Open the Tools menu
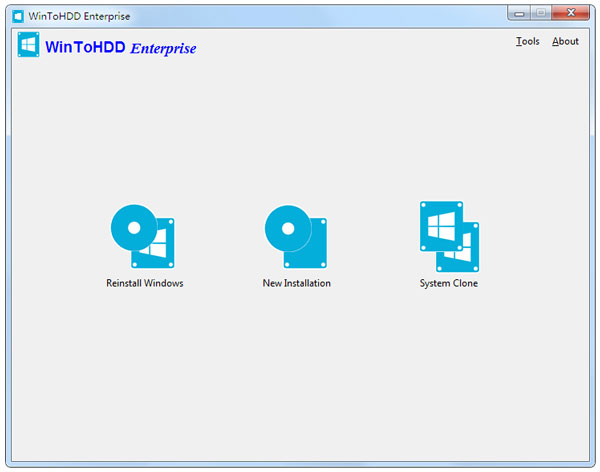The height and width of the screenshot is (472, 600). point(527,41)
